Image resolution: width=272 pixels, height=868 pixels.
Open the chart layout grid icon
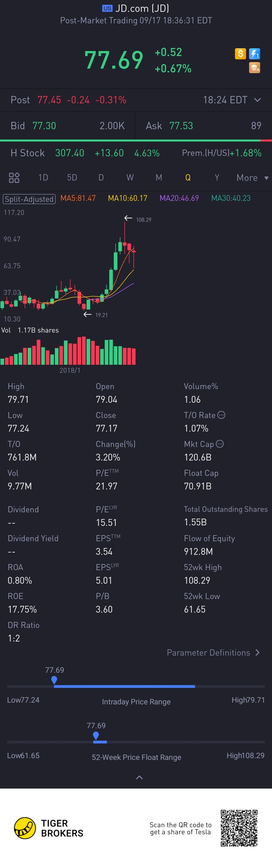(x=14, y=177)
